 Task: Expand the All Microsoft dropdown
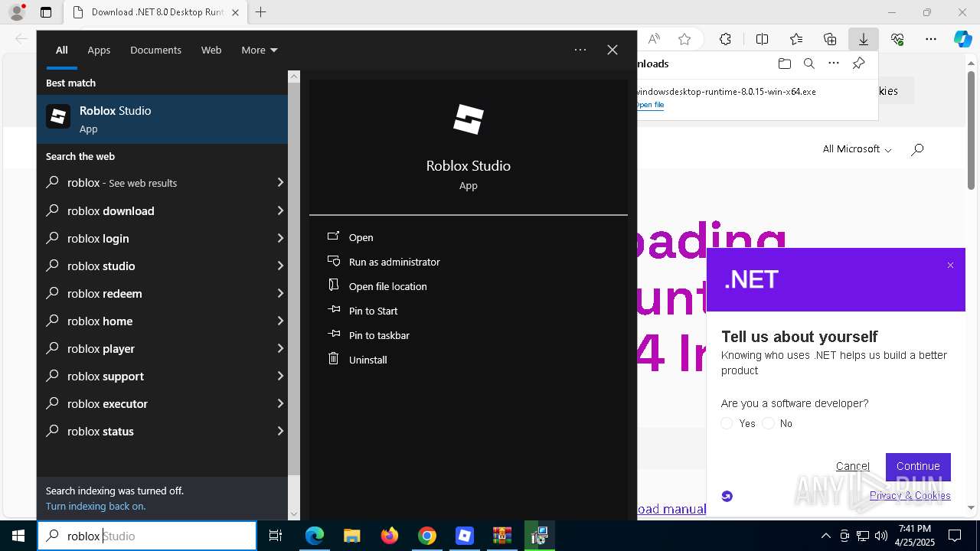[857, 149]
